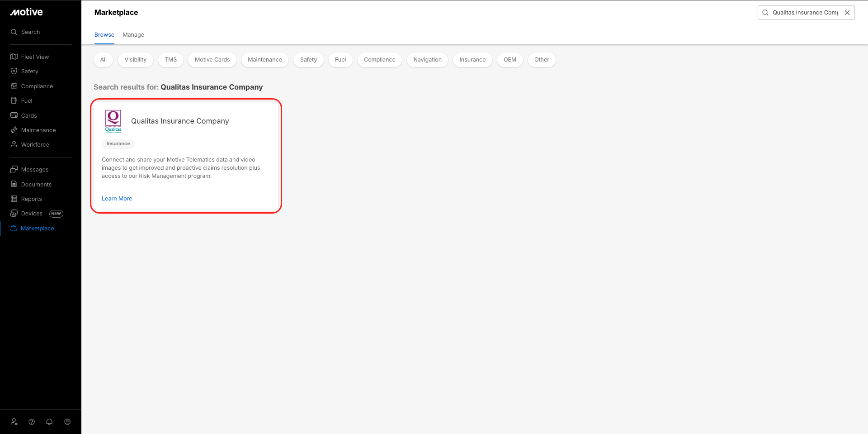This screenshot has width=868, height=434.
Task: Click into the marketplace search input
Action: pos(805,13)
